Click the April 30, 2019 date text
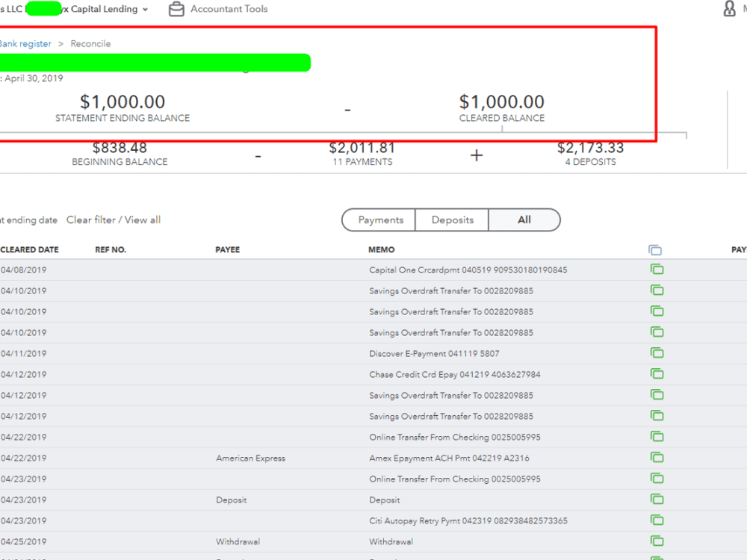The width and height of the screenshot is (747, 560). [34, 78]
